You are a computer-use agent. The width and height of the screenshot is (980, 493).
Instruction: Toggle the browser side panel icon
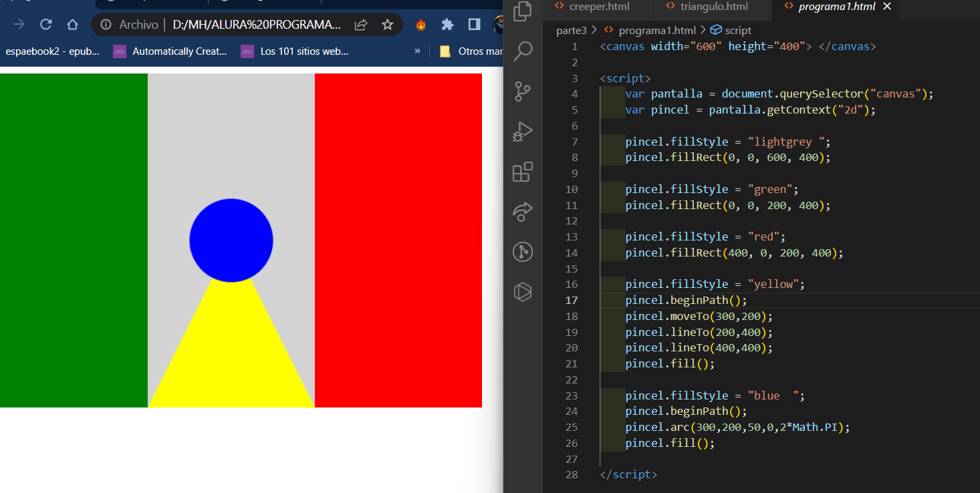tap(474, 25)
